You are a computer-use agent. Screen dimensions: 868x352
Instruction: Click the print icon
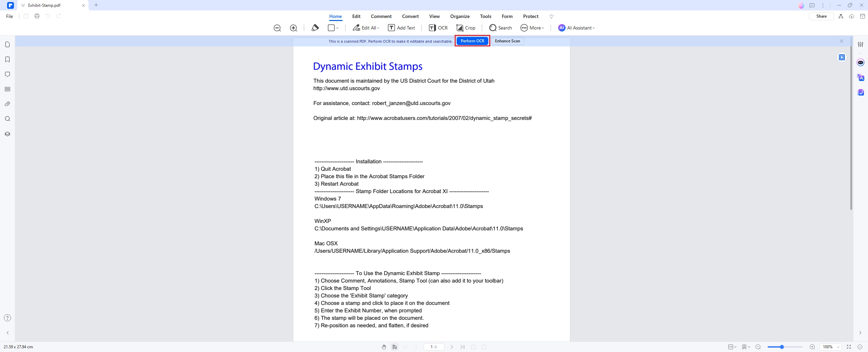[x=37, y=16]
